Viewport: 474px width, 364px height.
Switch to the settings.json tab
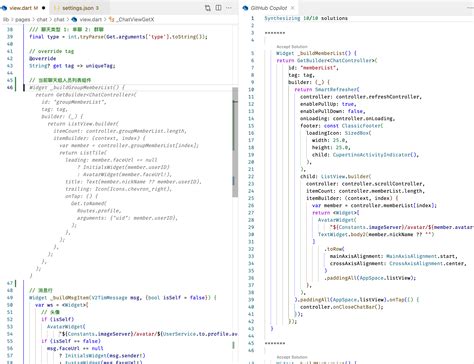(x=77, y=8)
